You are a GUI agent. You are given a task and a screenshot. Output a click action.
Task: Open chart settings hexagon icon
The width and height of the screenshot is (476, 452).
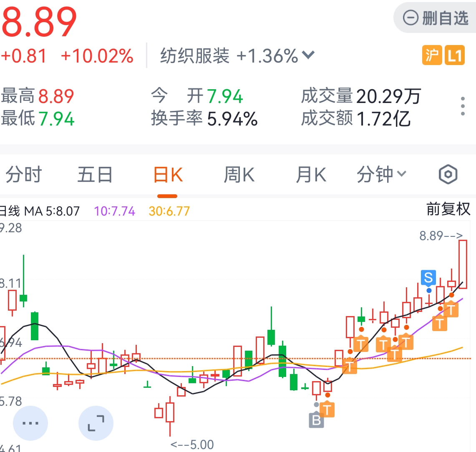coord(448,174)
